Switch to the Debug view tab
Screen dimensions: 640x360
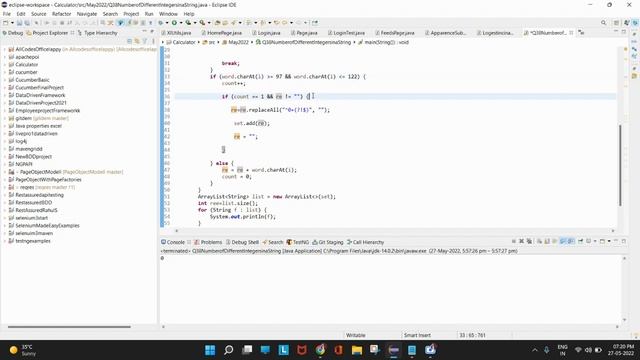point(12,33)
